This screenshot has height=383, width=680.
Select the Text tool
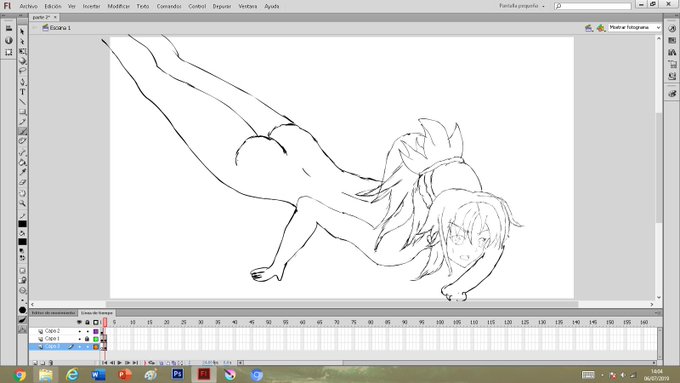[23, 92]
